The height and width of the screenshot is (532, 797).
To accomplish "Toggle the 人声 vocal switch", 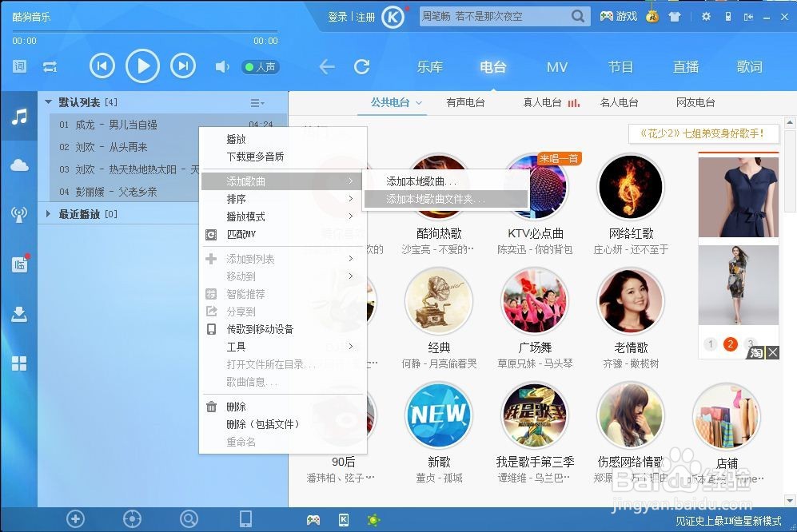I will (x=260, y=67).
